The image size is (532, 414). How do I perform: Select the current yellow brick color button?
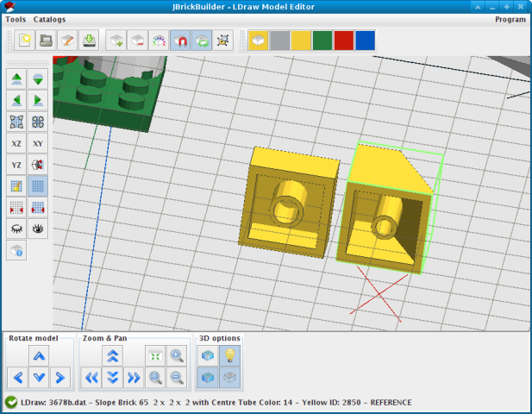(258, 41)
